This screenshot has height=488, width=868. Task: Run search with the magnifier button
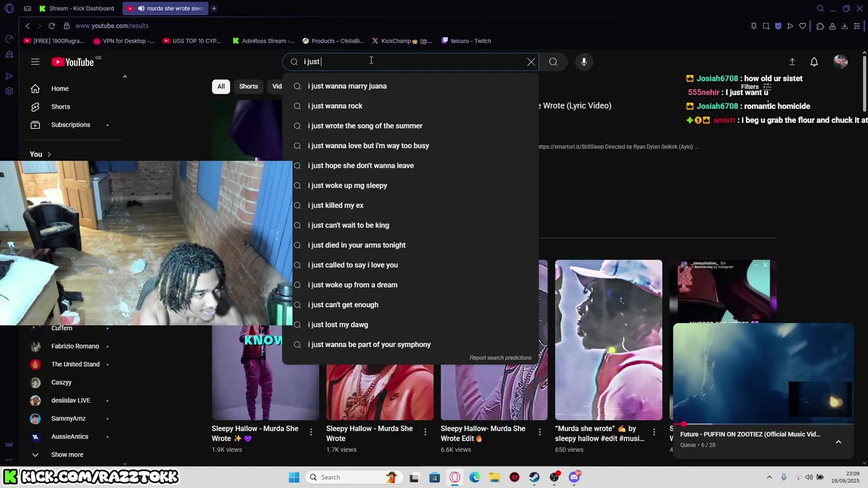tap(553, 62)
